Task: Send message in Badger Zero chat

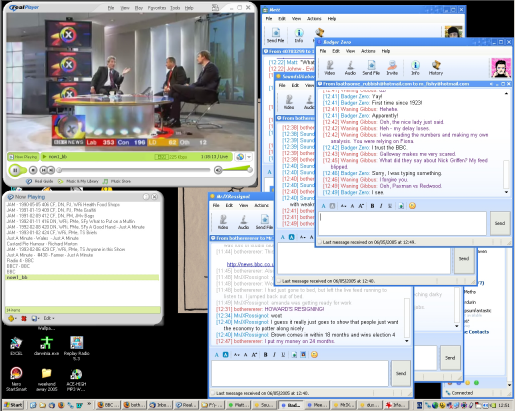Action: pyautogui.click(x=500, y=223)
